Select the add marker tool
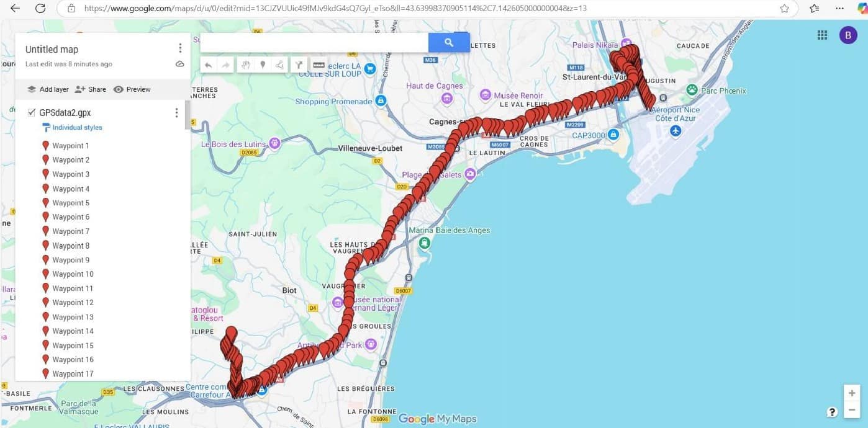Viewport: 868px width, 428px height. [263, 65]
